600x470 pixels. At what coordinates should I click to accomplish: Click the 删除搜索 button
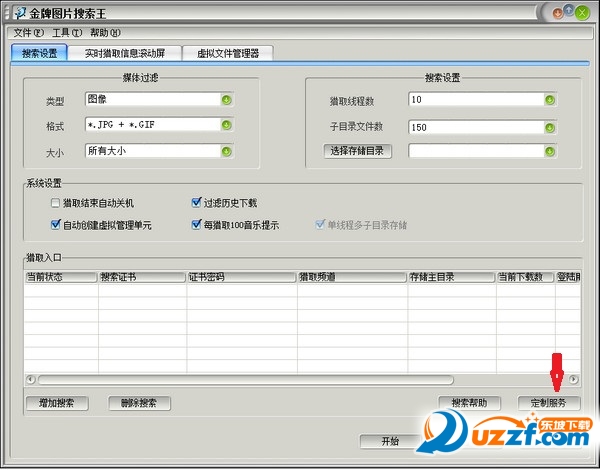tap(139, 403)
